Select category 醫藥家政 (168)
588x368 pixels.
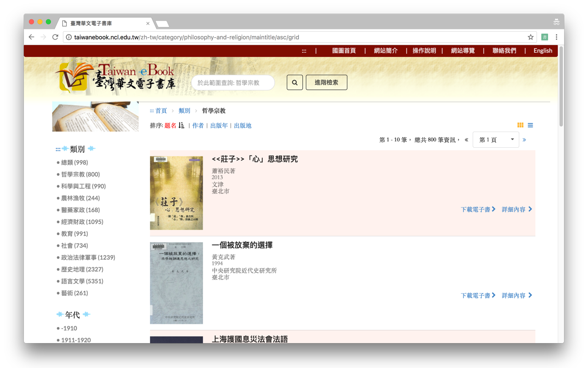tap(80, 210)
